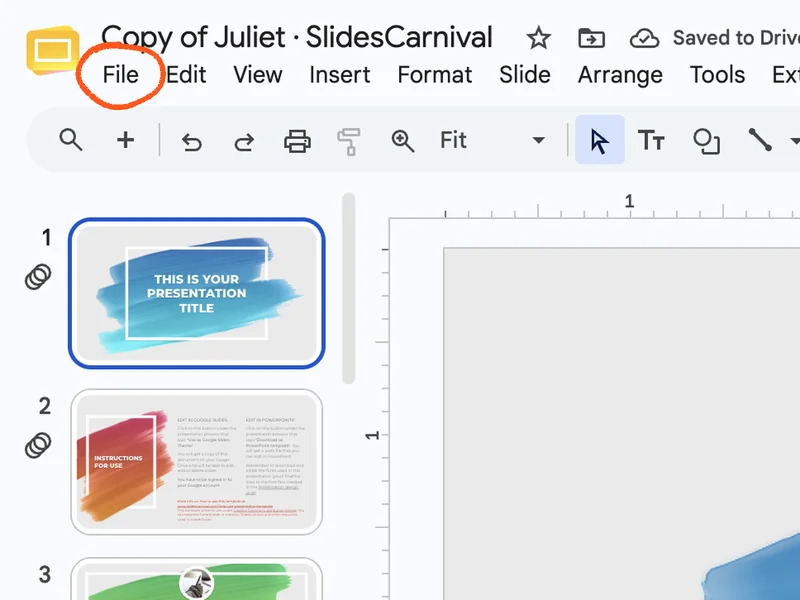Undo the last action
The image size is (800, 600).
pyautogui.click(x=192, y=141)
